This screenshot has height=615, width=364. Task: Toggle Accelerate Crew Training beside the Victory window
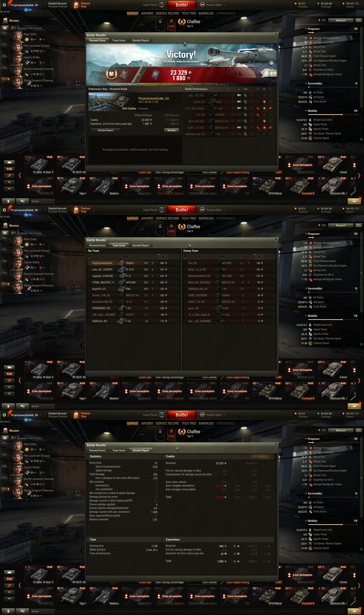pos(13,28)
